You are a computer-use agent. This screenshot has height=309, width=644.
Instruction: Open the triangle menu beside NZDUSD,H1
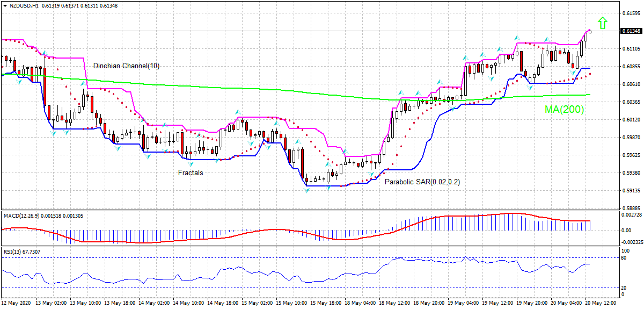tap(5, 5)
